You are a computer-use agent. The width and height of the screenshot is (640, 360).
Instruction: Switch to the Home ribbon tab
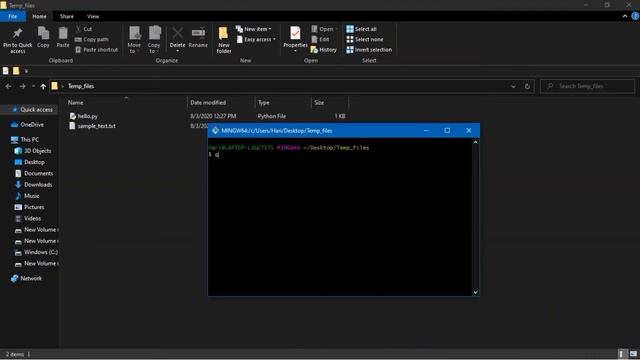tap(39, 16)
